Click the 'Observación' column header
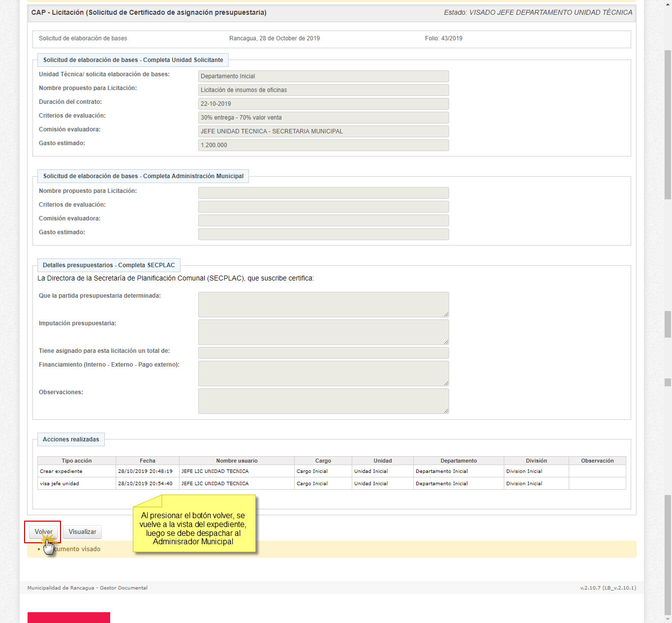This screenshot has width=672, height=623. pos(597,461)
